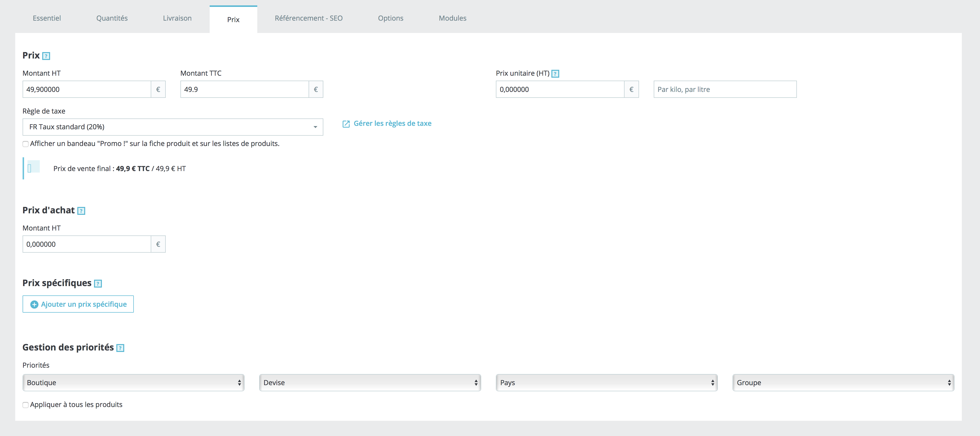This screenshot has width=980, height=436.
Task: Enable the "Promo !" banner checkbox
Action: pos(26,144)
